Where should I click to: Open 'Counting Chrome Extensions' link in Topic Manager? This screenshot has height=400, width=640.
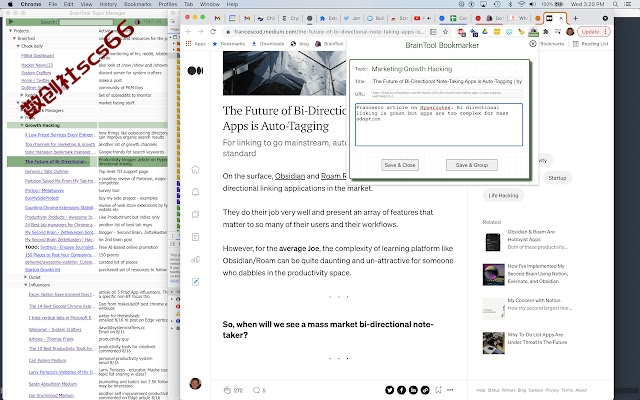coord(59,208)
